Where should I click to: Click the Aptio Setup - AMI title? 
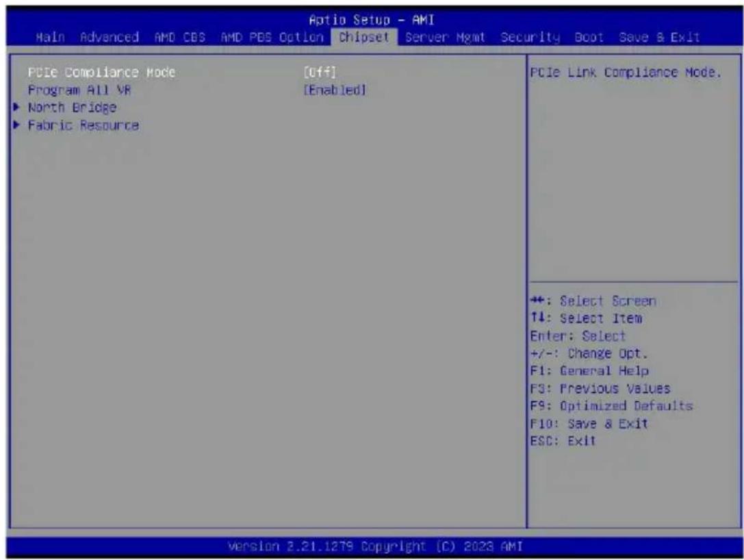pyautogui.click(x=372, y=20)
